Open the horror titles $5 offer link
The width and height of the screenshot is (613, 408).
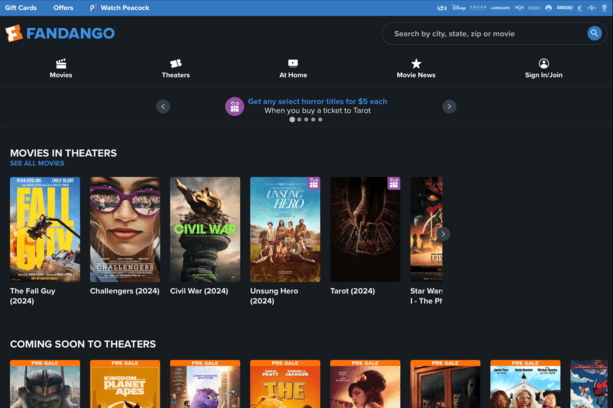[x=317, y=101]
